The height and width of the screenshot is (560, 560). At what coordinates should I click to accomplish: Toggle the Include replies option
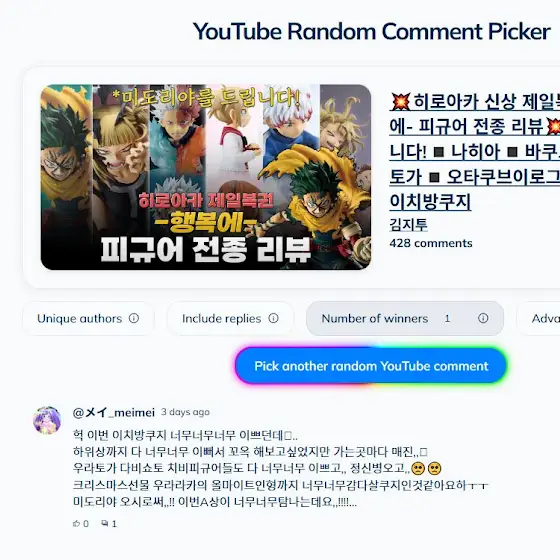(230, 318)
